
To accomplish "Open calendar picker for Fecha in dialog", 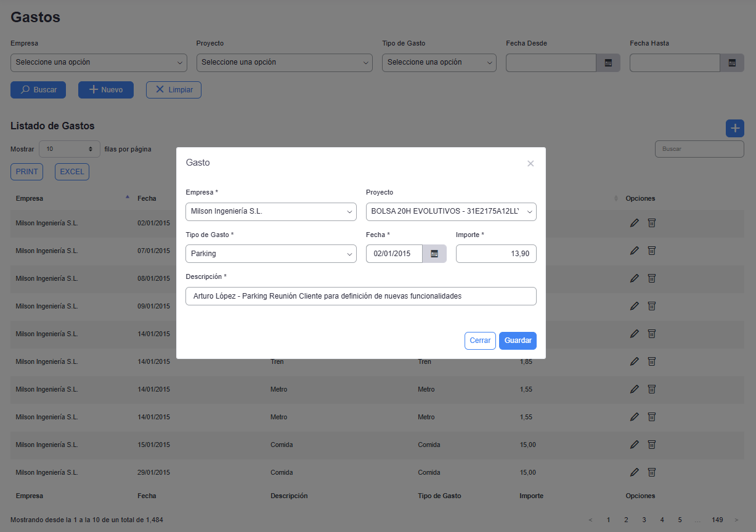I will 434,254.
